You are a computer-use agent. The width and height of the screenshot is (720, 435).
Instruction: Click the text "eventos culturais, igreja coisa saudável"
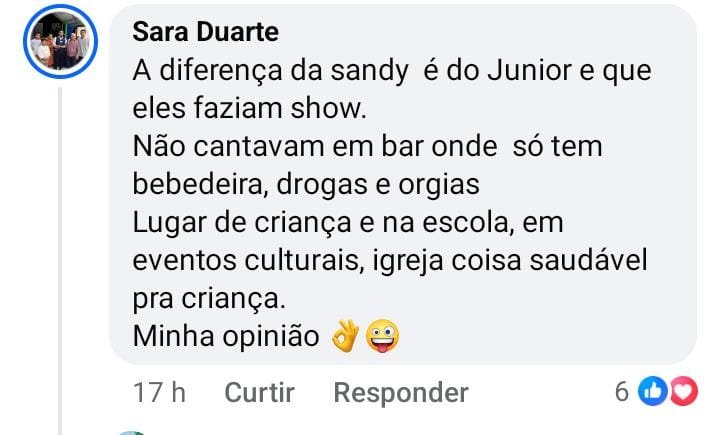click(391, 260)
